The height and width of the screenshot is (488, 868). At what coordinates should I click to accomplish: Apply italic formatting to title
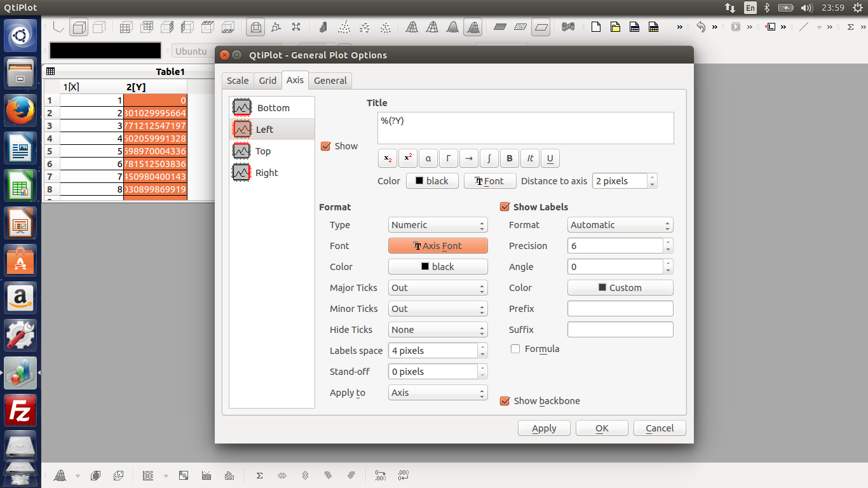[x=530, y=158]
